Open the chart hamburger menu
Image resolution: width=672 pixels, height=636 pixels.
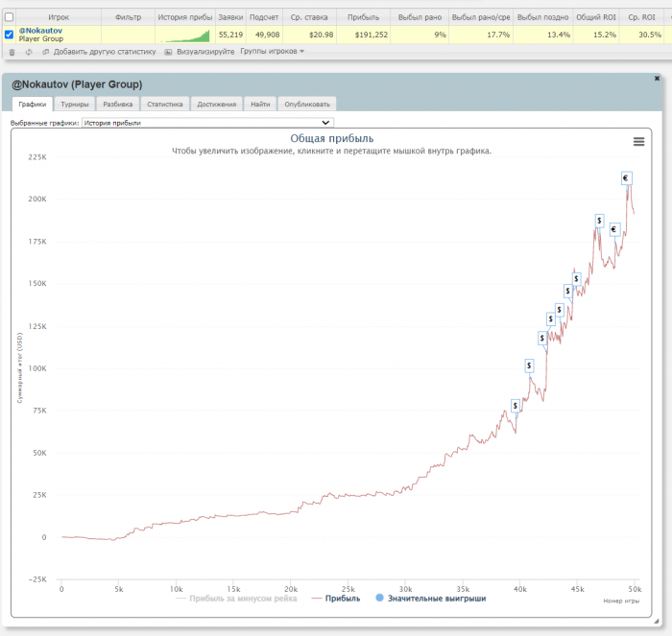pyautogui.click(x=639, y=141)
